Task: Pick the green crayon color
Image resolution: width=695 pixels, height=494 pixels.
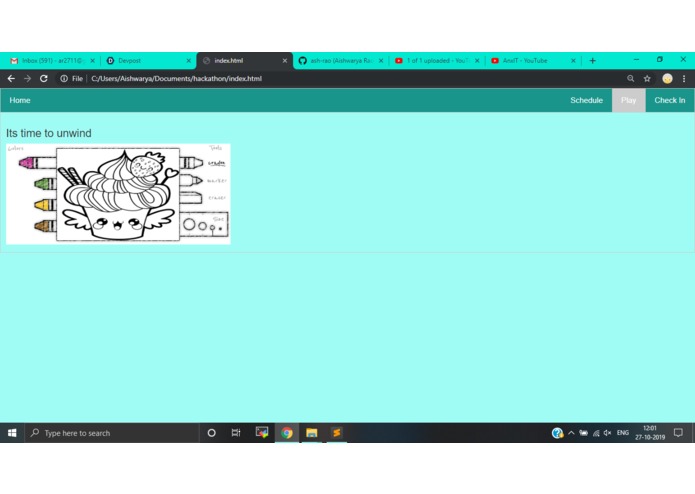Action: (45, 183)
